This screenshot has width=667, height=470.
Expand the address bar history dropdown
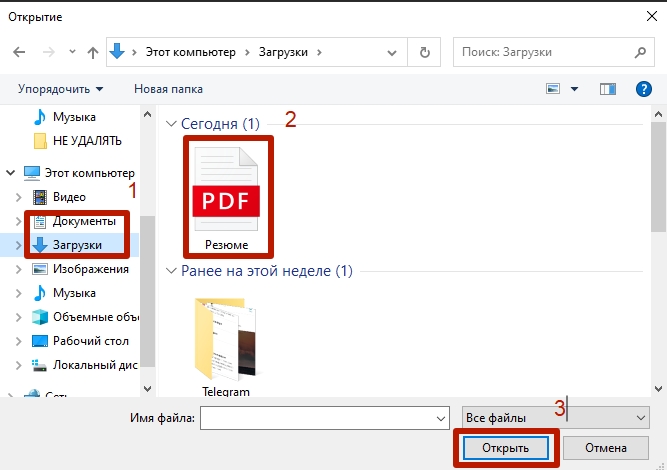[x=398, y=52]
